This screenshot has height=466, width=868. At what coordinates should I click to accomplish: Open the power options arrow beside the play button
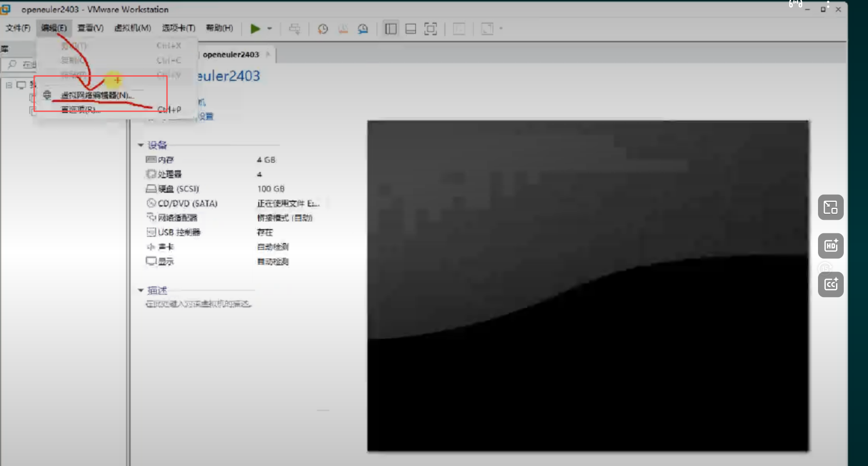click(270, 29)
